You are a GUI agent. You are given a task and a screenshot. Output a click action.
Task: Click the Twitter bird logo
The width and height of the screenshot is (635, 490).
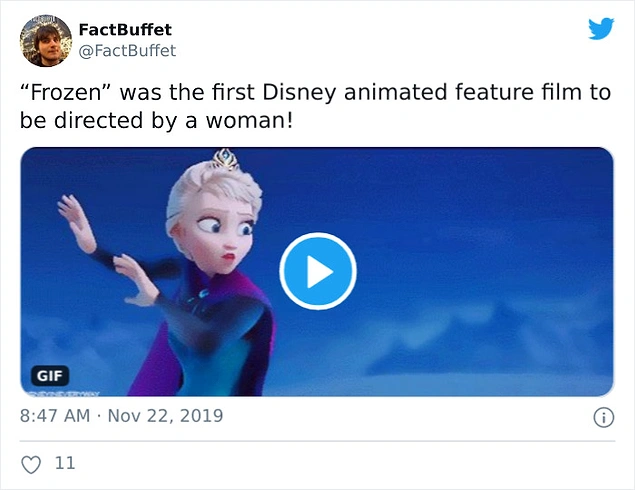tap(600, 29)
